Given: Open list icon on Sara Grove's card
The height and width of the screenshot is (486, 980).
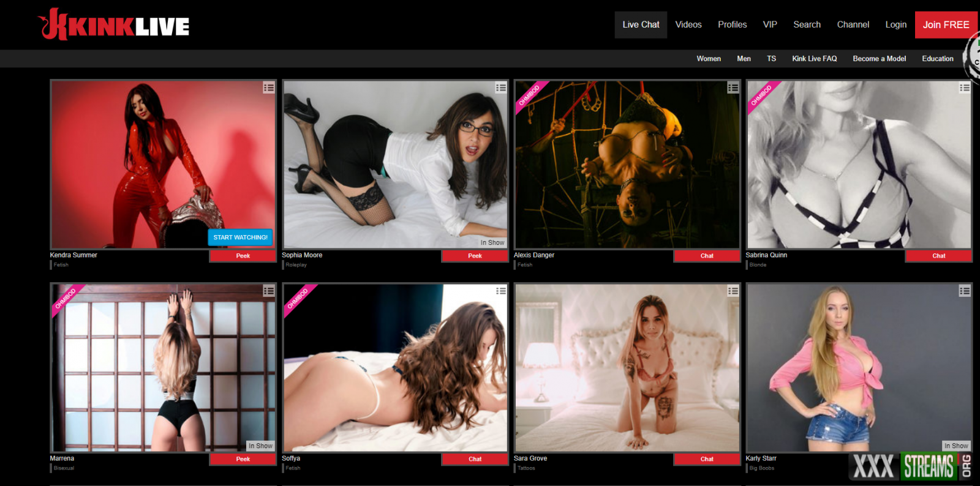Looking at the screenshot, I should click(x=733, y=291).
